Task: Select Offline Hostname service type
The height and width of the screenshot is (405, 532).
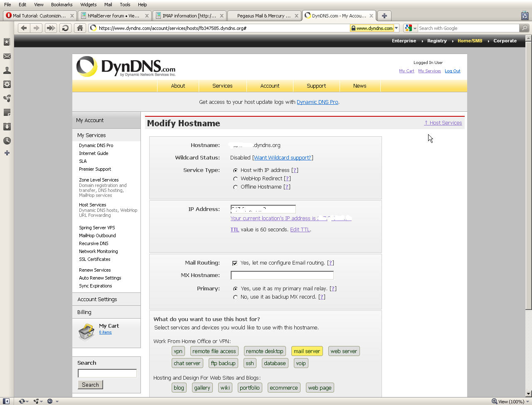Action: click(x=235, y=187)
